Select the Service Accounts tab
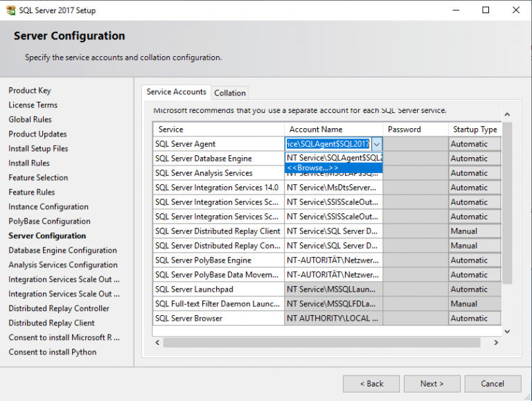This screenshot has width=532, height=401. pos(176,92)
